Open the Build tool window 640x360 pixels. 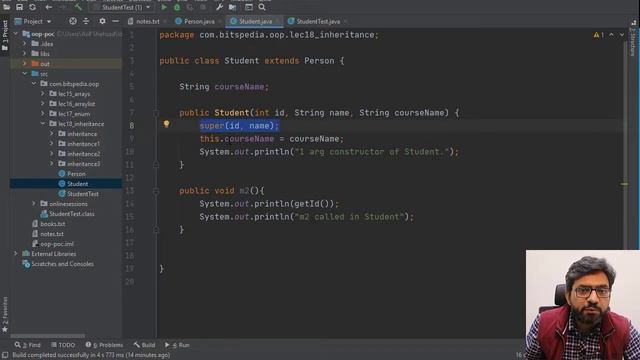(x=144, y=345)
